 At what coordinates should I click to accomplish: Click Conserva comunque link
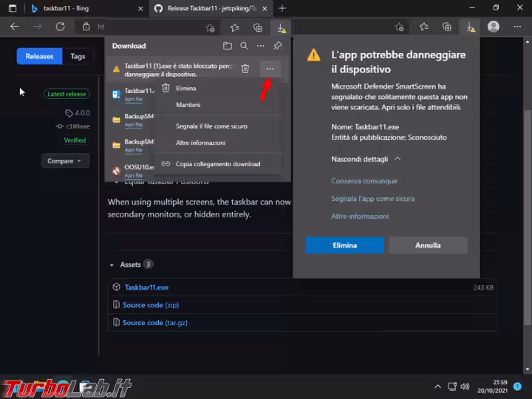click(x=364, y=181)
